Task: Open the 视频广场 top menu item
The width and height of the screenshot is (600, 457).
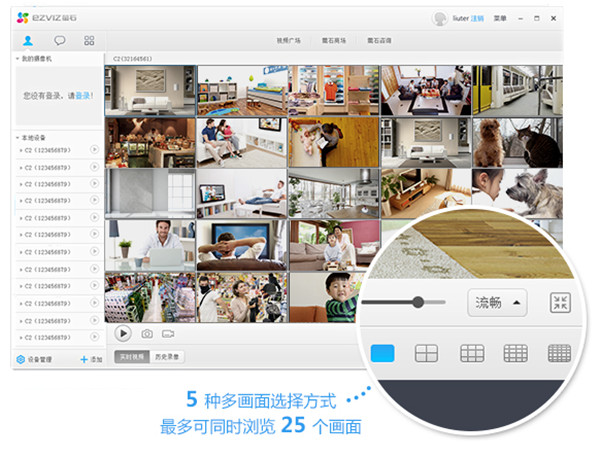Action: (x=288, y=41)
